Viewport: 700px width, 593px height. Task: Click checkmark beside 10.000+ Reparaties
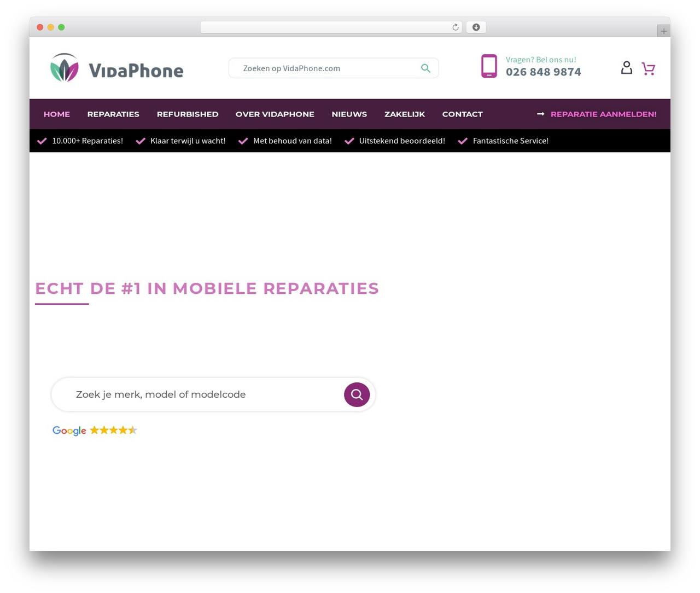click(42, 141)
